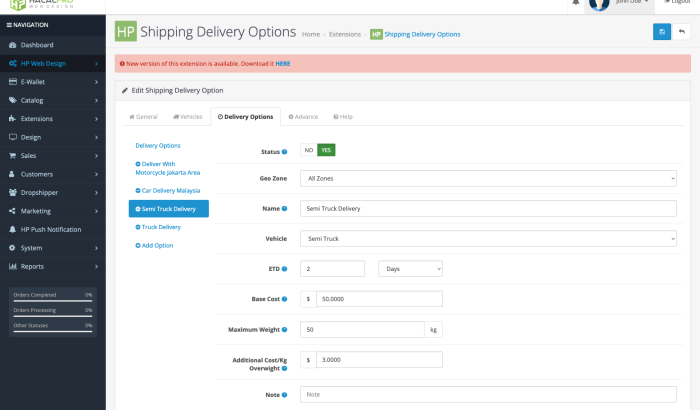Click the blue save button
Viewport: 700px width, 410px height.
pos(662,32)
